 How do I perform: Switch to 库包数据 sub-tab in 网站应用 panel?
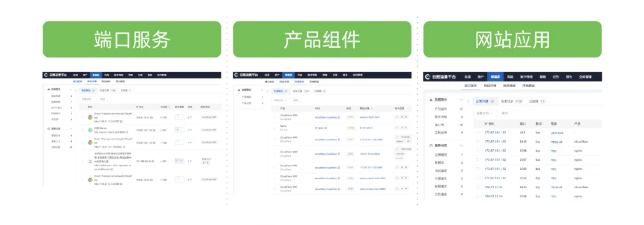pos(529,86)
